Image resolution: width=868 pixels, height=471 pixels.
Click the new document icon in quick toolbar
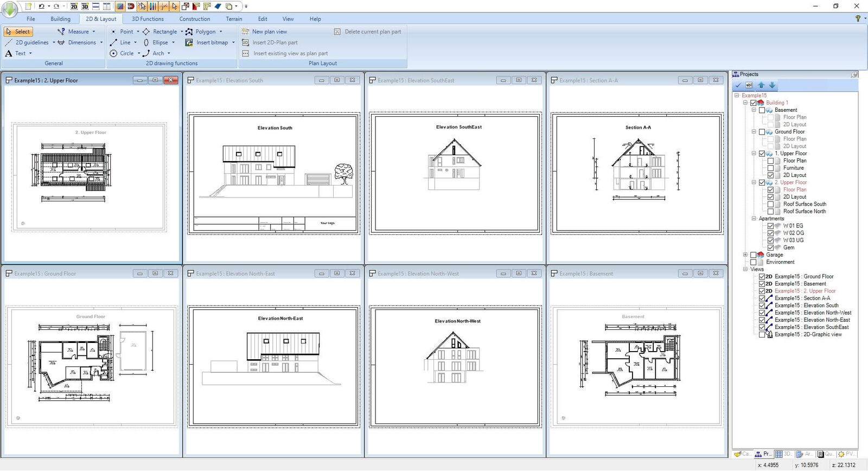pos(28,7)
